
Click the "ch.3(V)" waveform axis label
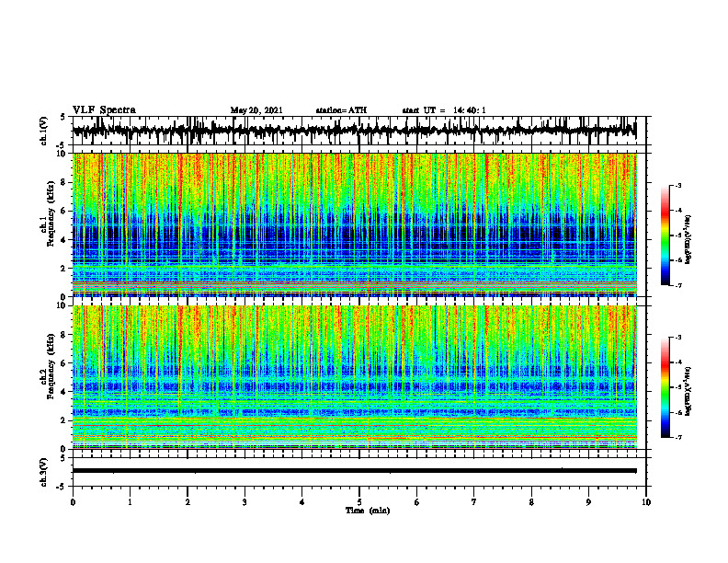43,472
